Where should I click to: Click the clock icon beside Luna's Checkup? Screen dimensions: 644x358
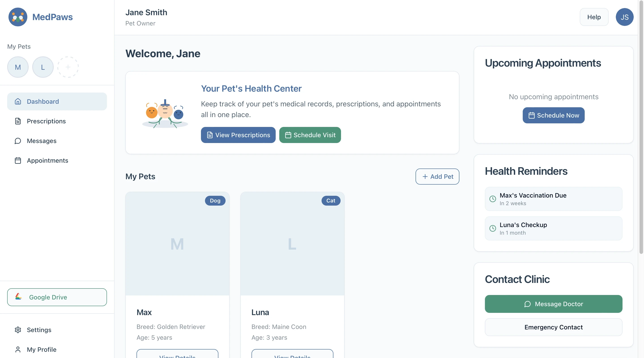point(493,228)
